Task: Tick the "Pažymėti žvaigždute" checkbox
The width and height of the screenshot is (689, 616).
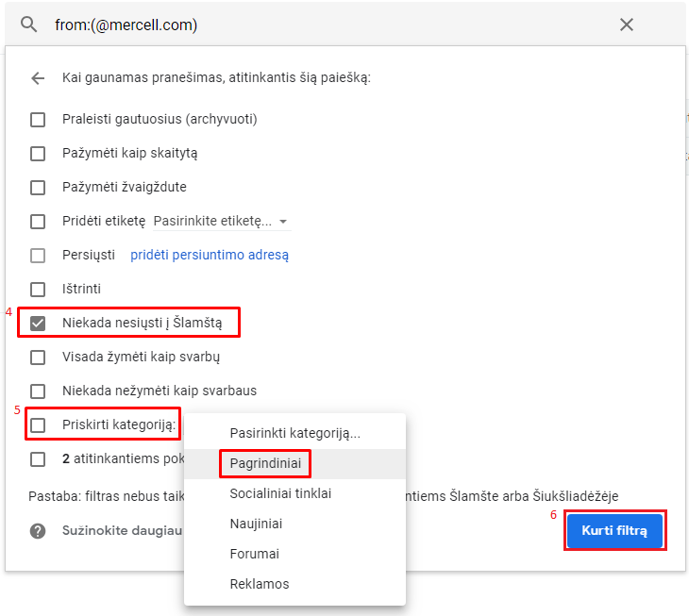Action: point(38,188)
